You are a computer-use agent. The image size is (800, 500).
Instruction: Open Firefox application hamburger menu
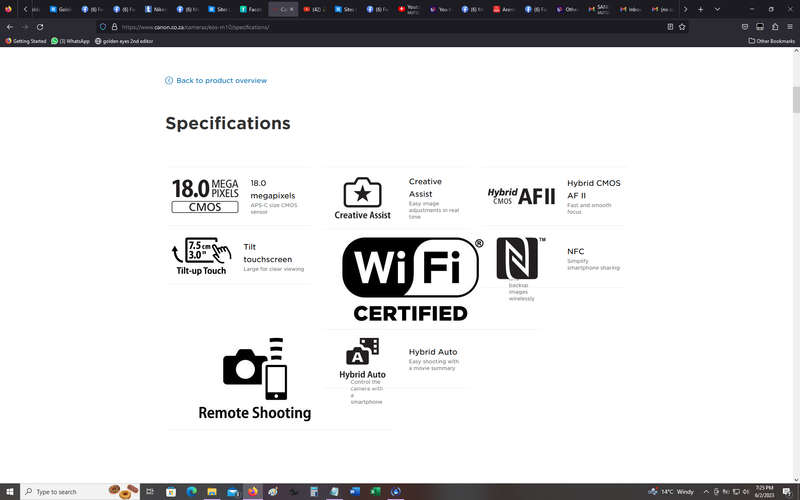point(790,27)
